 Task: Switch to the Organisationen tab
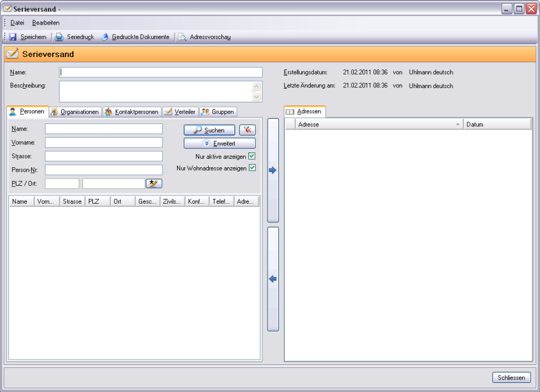point(75,112)
